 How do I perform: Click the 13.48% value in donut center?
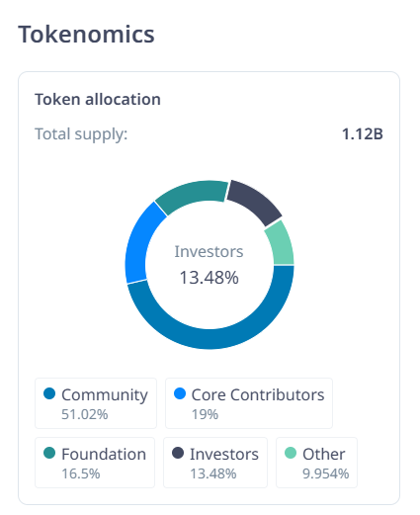point(210,278)
